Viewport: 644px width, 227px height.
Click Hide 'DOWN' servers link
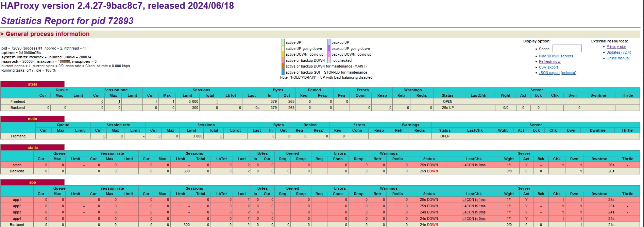pos(556,56)
